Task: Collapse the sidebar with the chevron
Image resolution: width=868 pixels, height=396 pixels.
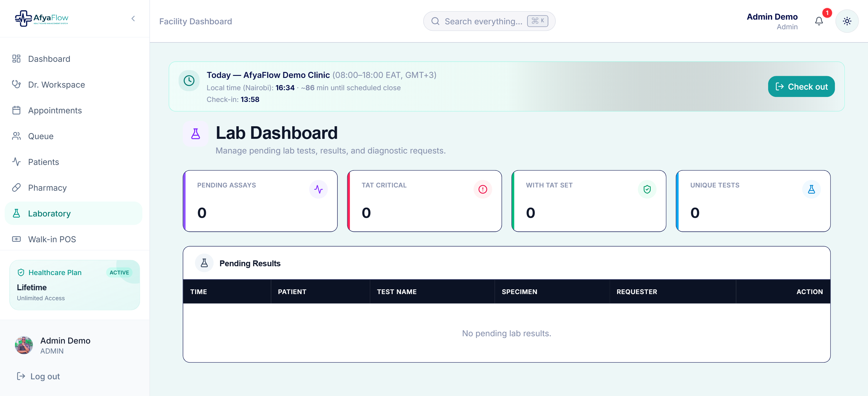Action: point(133,18)
